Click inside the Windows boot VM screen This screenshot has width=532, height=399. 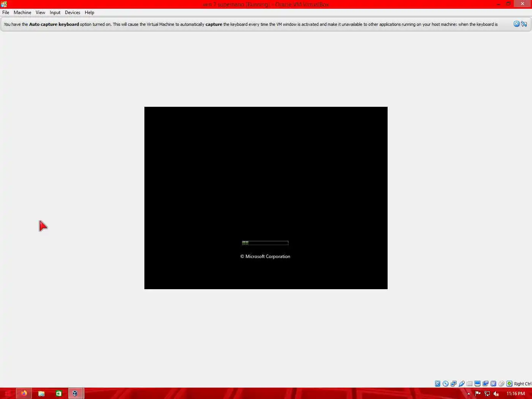266,198
